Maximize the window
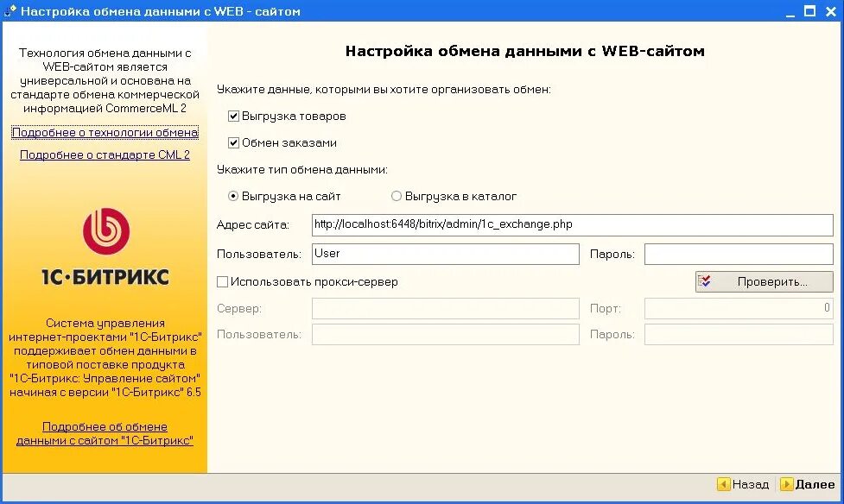844x504 pixels. tap(809, 11)
